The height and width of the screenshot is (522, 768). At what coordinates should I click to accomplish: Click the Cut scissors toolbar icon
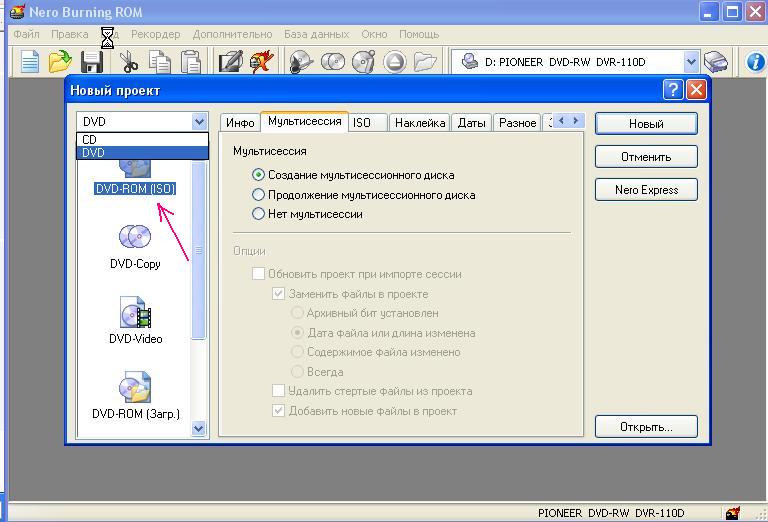coord(129,62)
